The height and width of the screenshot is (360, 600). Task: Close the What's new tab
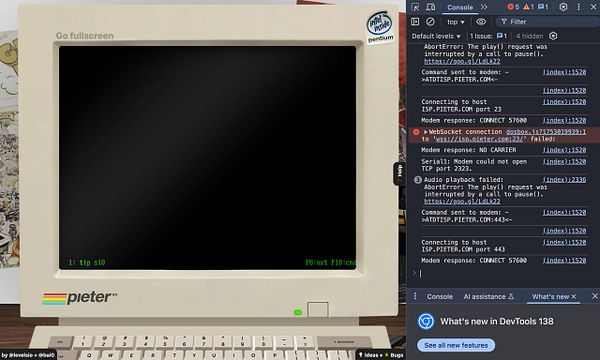[574, 296]
